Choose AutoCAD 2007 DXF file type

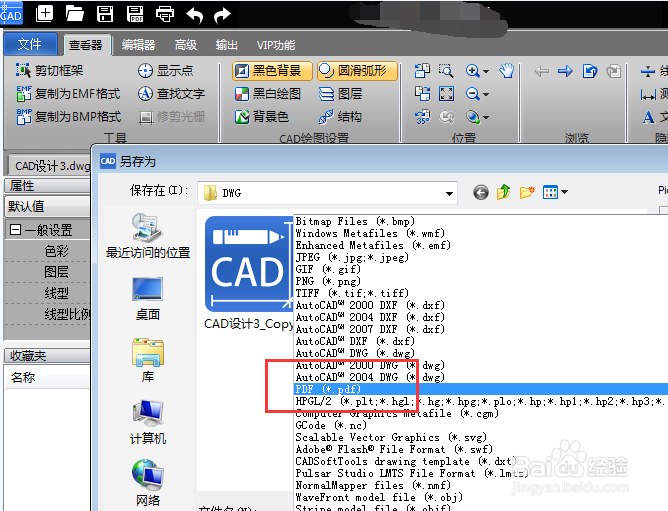pos(481,329)
